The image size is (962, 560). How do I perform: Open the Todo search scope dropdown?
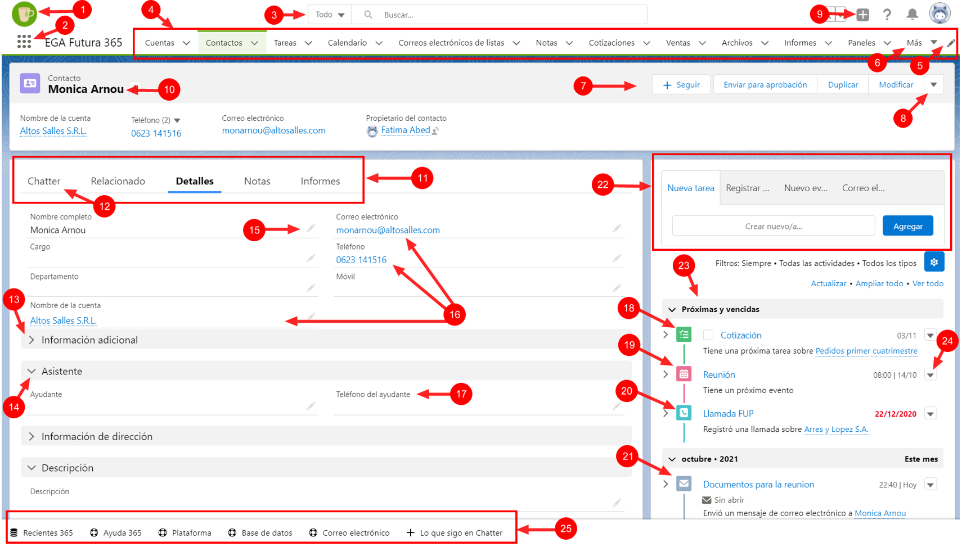[x=330, y=15]
